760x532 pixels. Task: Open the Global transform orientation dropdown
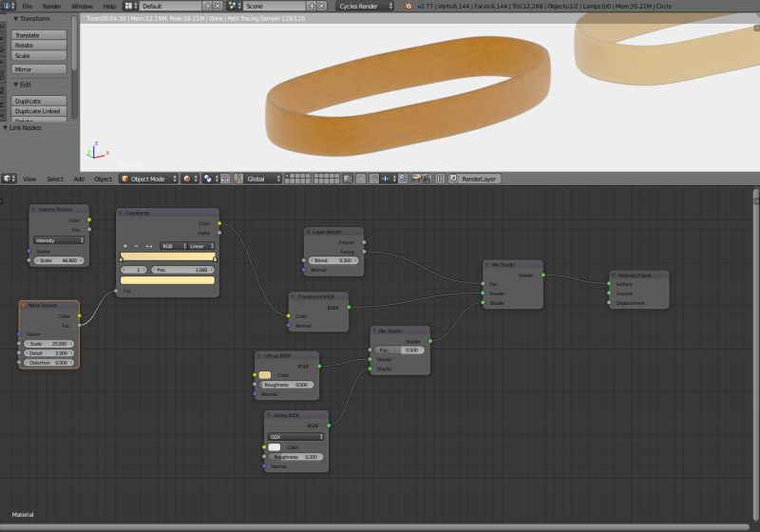pyautogui.click(x=262, y=179)
